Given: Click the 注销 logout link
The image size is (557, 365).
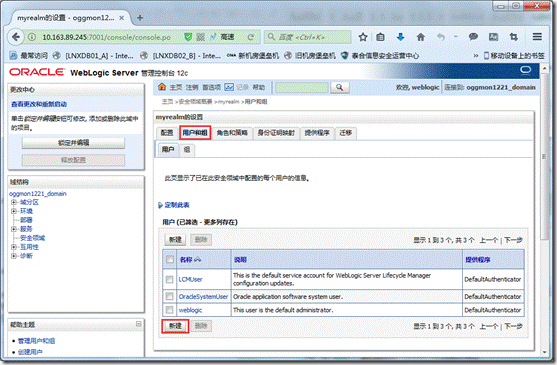Looking at the screenshot, I should tap(192, 87).
